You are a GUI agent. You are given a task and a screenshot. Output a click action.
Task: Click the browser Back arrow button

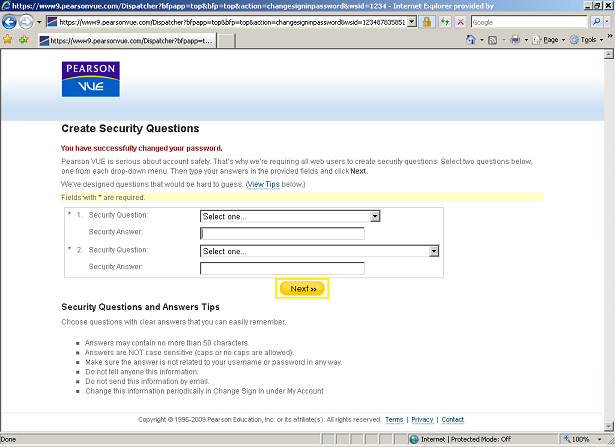[11, 21]
